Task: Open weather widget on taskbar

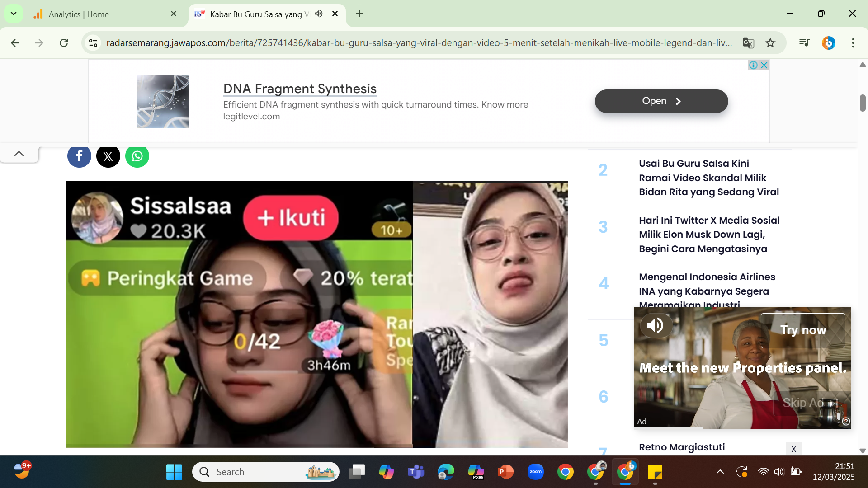Action: (x=22, y=471)
